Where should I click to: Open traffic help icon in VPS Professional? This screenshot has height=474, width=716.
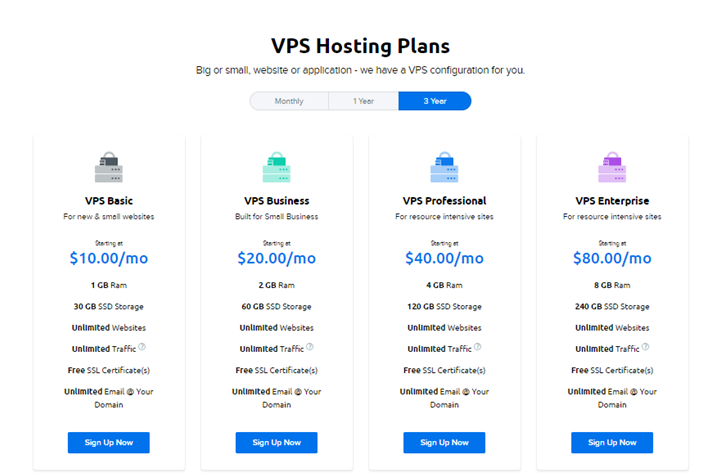478,347
